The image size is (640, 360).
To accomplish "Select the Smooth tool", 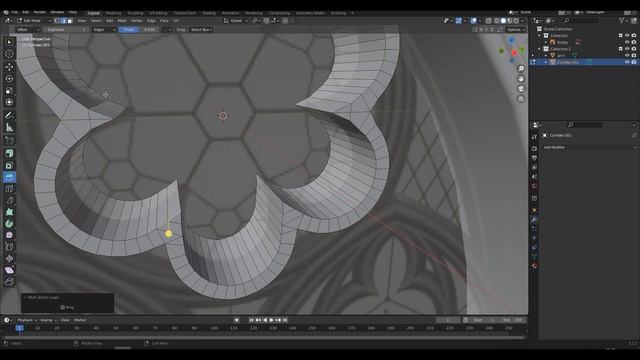I will (x=9, y=235).
